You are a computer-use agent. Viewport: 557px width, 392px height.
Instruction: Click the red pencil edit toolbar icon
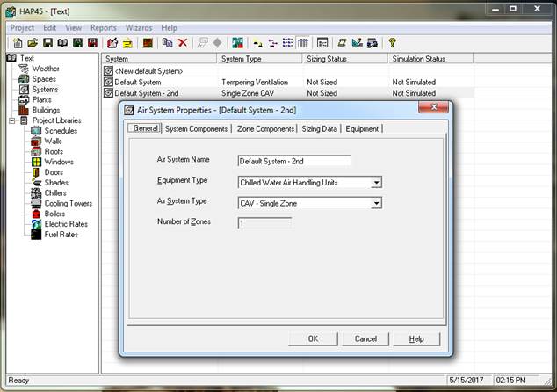pyautogui.click(x=112, y=43)
